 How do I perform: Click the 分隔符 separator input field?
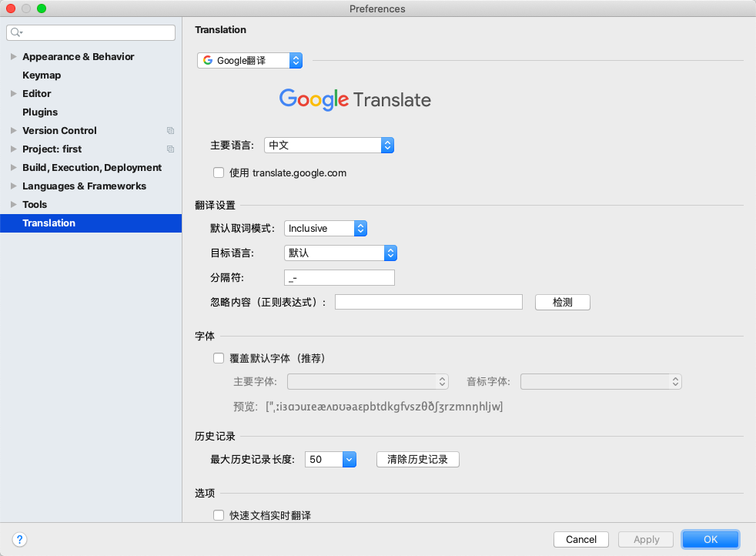(340, 278)
